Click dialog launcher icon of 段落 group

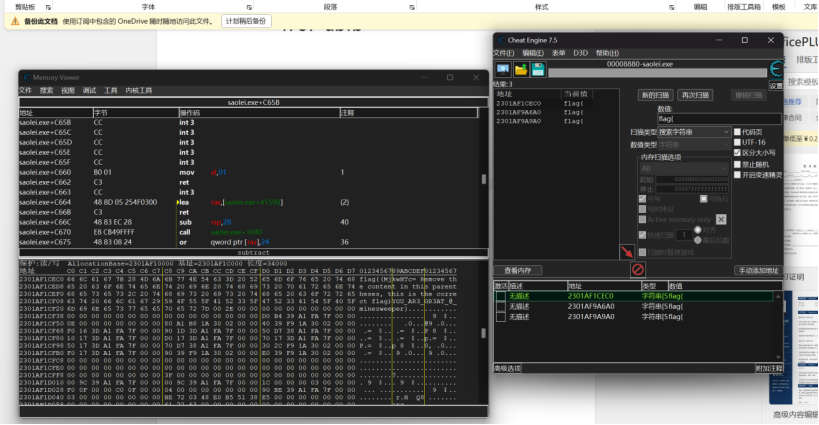(412, 7)
